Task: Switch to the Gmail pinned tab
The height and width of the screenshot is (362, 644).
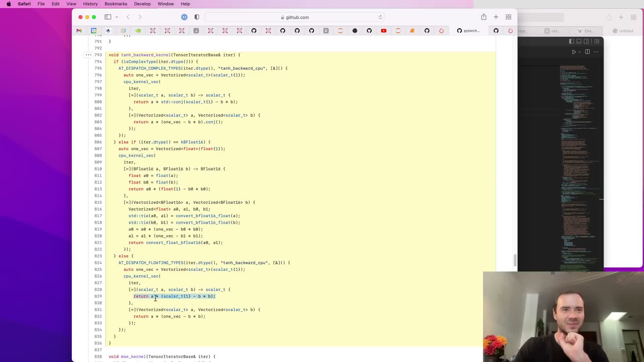Action: (x=79, y=31)
